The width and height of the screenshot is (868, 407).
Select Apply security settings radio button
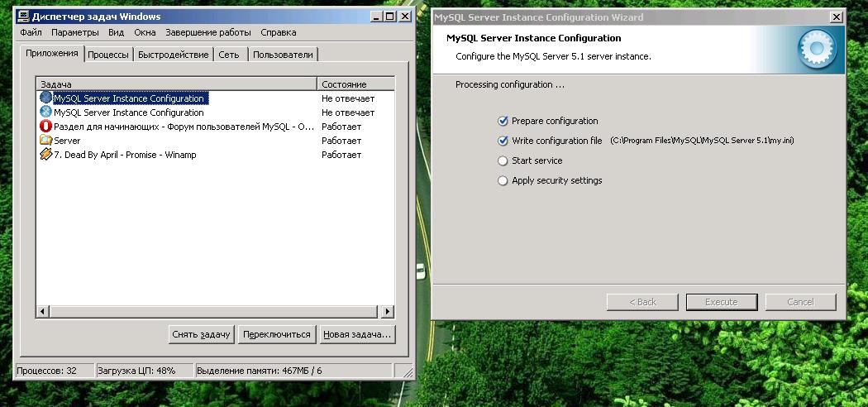[x=503, y=180]
